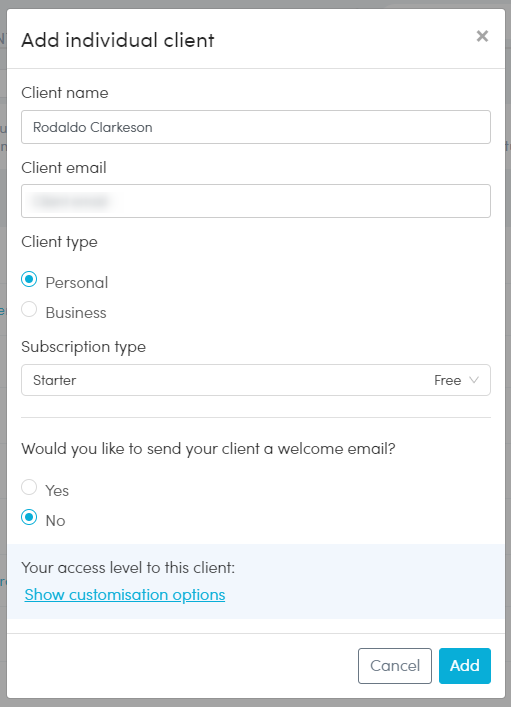Choose the Business client type radio circle
Screen dimensions: 511x707
pyautogui.click(x=29, y=309)
